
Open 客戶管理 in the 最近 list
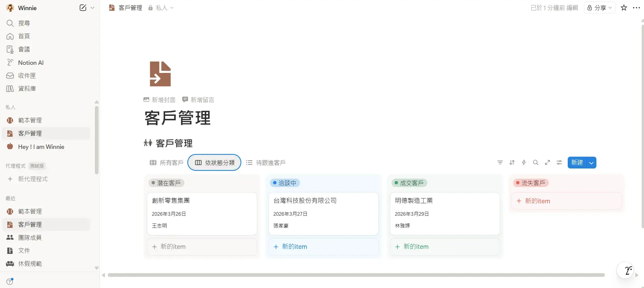(x=46, y=225)
